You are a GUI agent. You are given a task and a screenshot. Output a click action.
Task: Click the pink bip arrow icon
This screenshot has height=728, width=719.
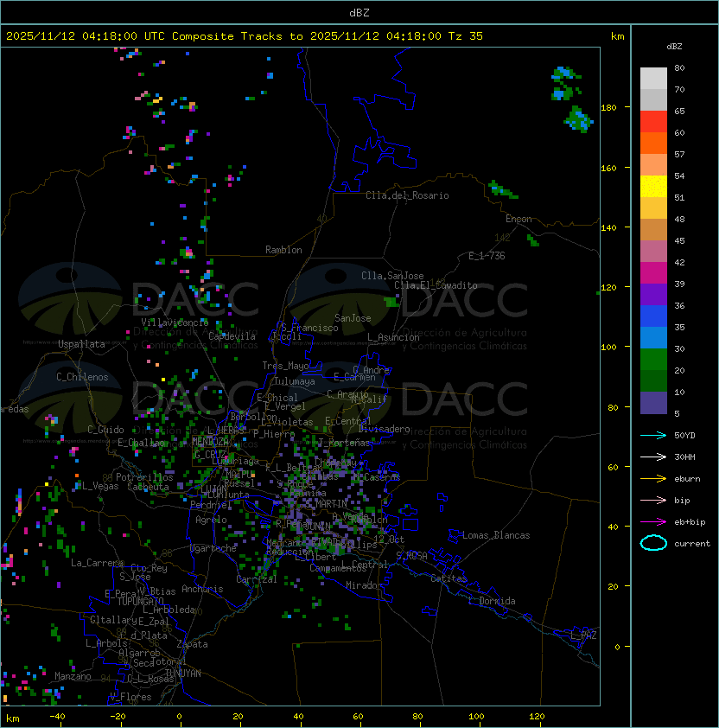click(x=653, y=500)
